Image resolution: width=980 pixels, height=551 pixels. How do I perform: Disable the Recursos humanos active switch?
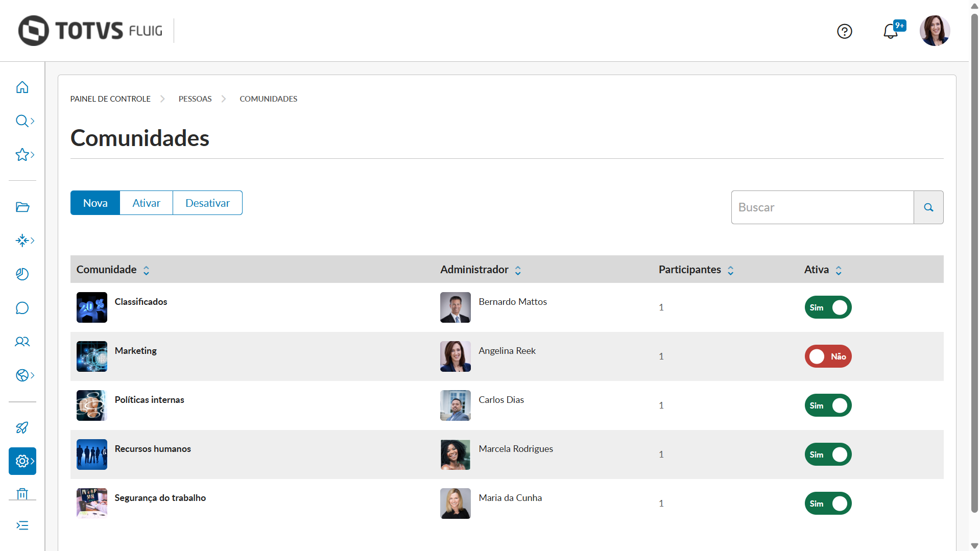click(828, 454)
